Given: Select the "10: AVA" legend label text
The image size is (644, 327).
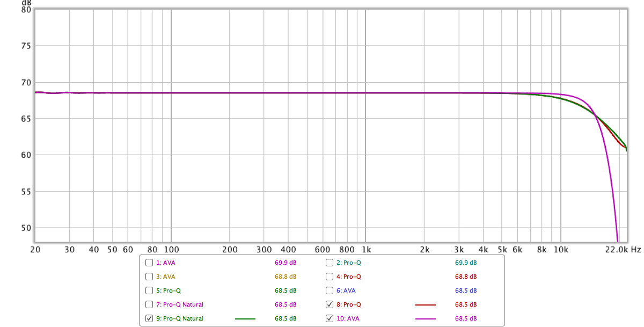Looking at the screenshot, I should [349, 319].
